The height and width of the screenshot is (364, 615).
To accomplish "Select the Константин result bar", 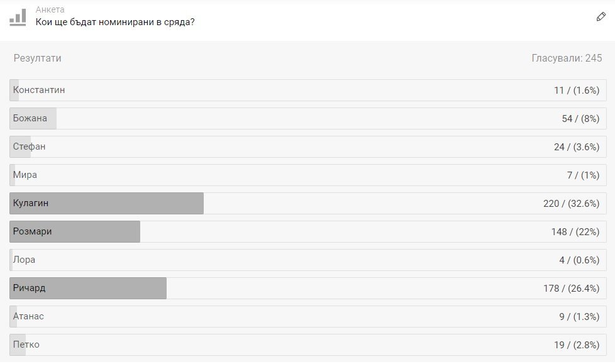I will tap(307, 91).
